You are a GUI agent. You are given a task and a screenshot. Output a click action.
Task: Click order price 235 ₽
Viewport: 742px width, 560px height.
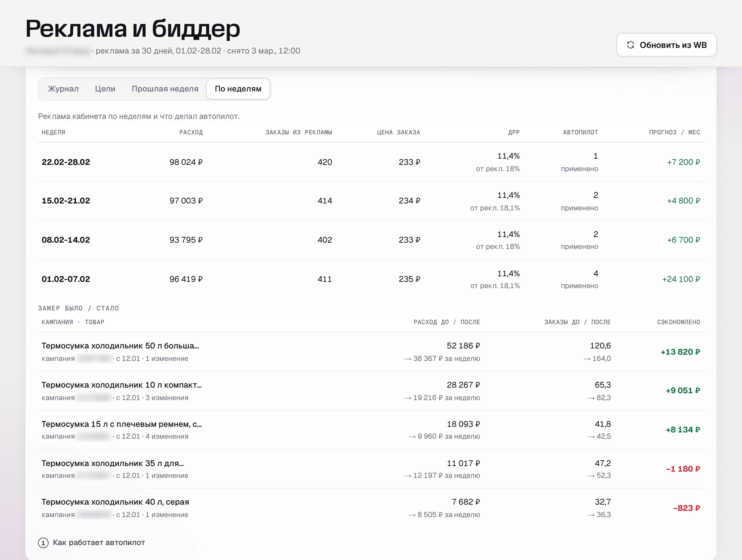pos(410,279)
